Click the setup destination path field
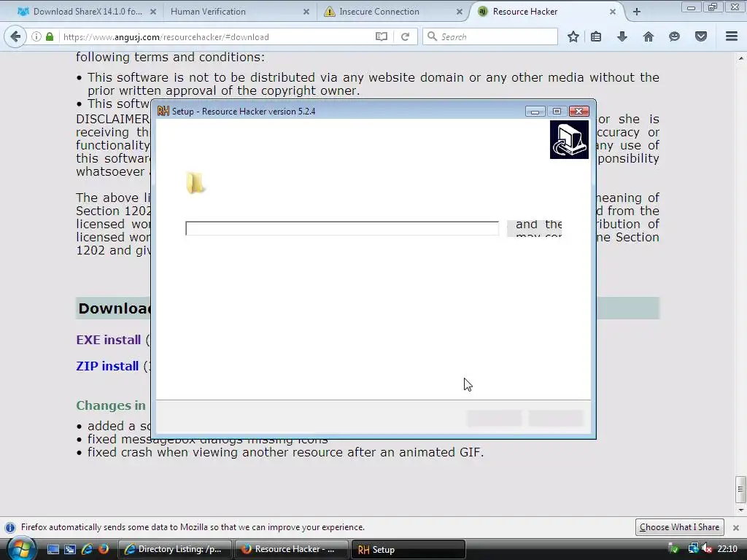This screenshot has height=560, width=747. click(x=342, y=228)
